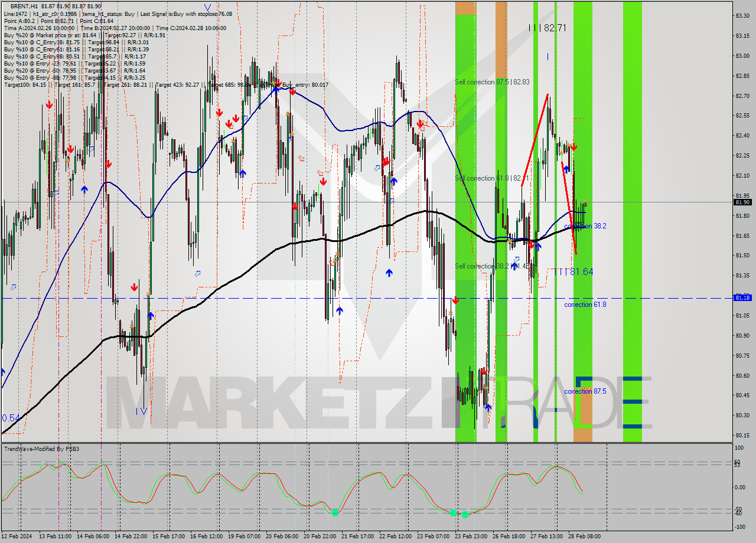Image resolution: width=756 pixels, height=543 pixels.
Task: Click the '21 Feb 17:00' time axis label
Action: 357,537
